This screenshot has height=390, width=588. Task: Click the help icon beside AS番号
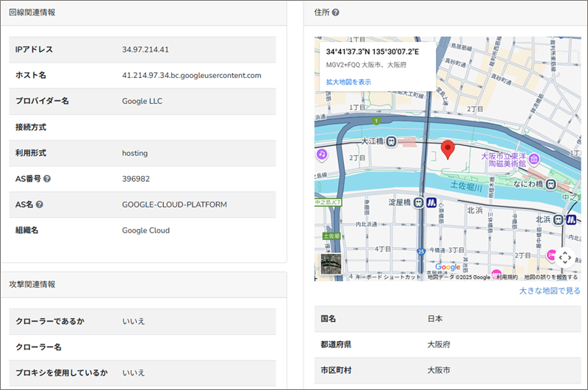[x=47, y=179]
